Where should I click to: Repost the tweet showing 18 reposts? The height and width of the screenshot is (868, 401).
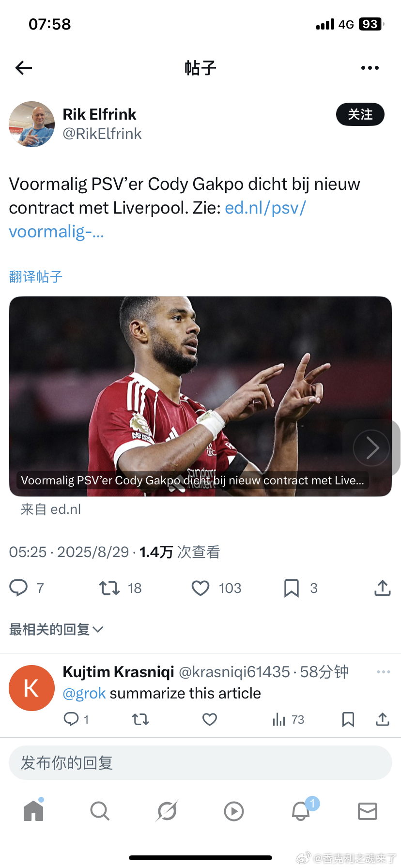click(109, 588)
